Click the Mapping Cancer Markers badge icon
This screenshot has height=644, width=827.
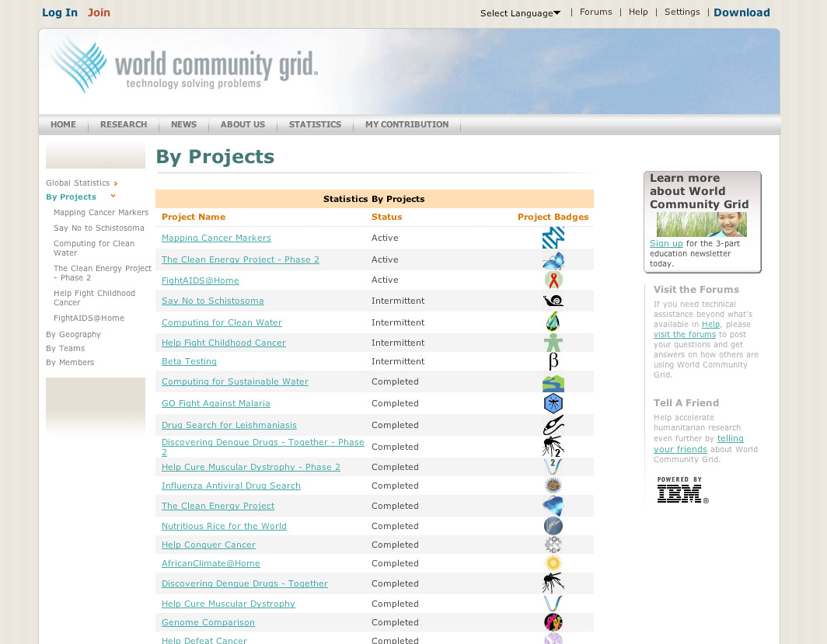(x=553, y=238)
